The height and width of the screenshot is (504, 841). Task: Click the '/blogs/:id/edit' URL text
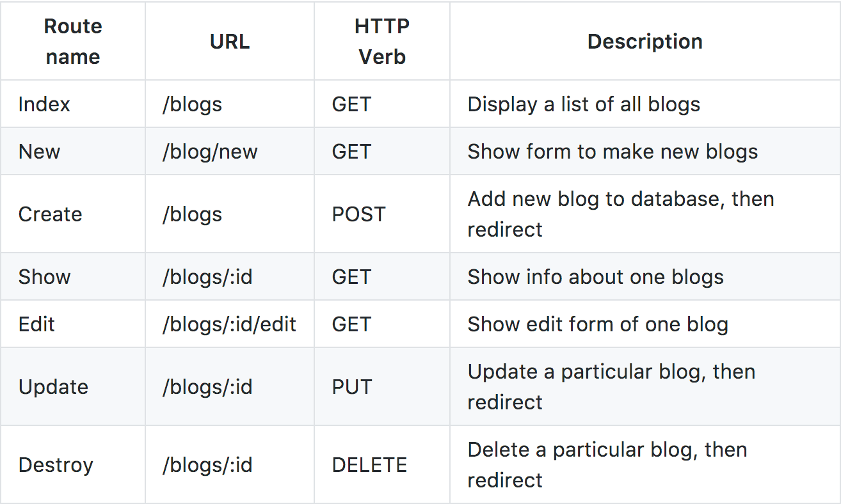[229, 324]
